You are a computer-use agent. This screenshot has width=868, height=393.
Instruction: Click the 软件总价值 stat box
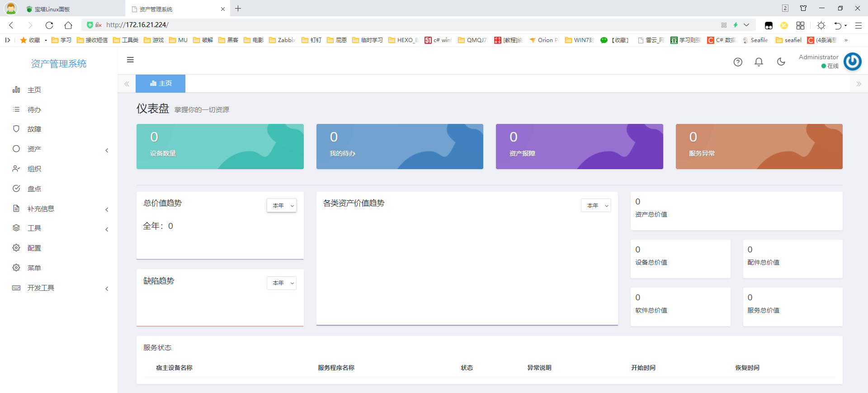[680, 307]
